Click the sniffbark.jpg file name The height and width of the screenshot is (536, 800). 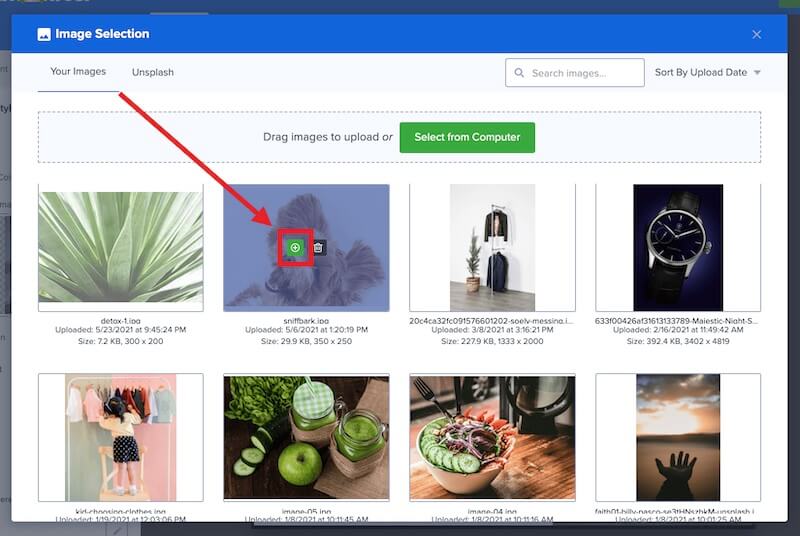(306, 321)
